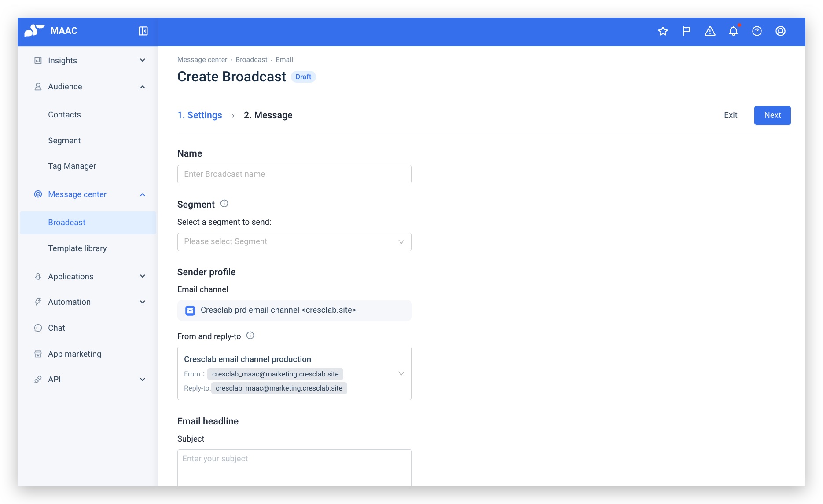823x504 pixels.
Task: Click the Automation lightning icon
Action: point(38,302)
